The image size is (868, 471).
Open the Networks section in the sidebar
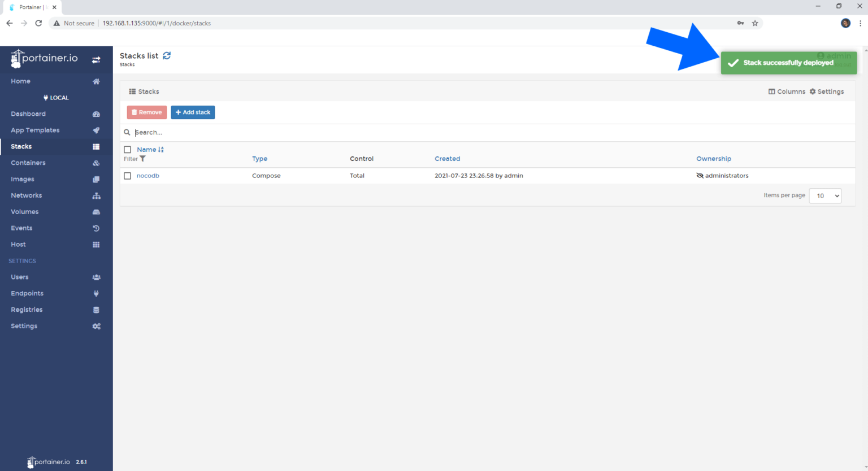[26, 195]
